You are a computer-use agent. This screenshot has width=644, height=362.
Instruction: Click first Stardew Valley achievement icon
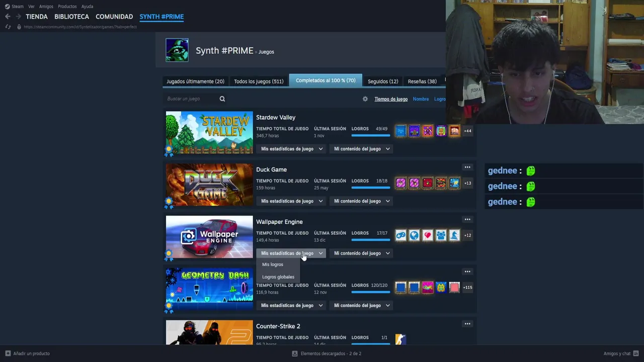coord(400,131)
